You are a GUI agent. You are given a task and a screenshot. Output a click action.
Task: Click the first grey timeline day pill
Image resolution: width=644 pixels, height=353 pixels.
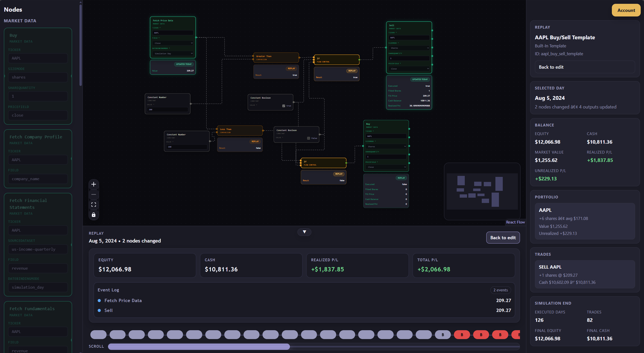(98, 335)
